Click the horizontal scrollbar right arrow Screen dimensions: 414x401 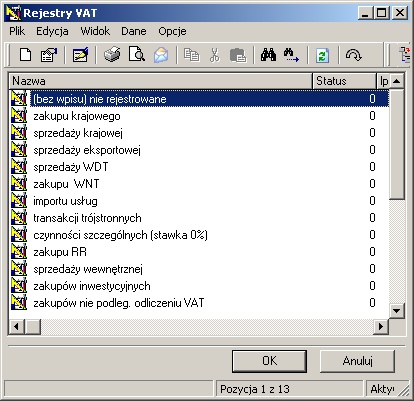click(x=381, y=326)
